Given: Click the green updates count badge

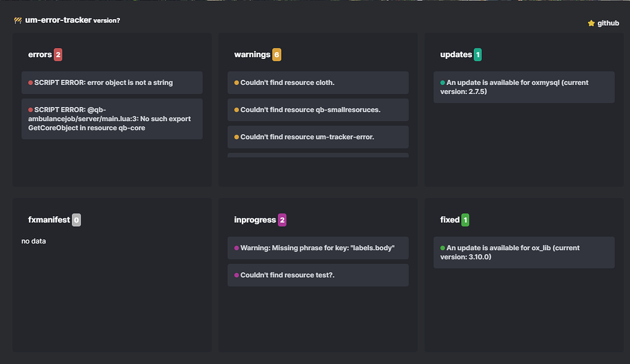Looking at the screenshot, I should (x=477, y=54).
